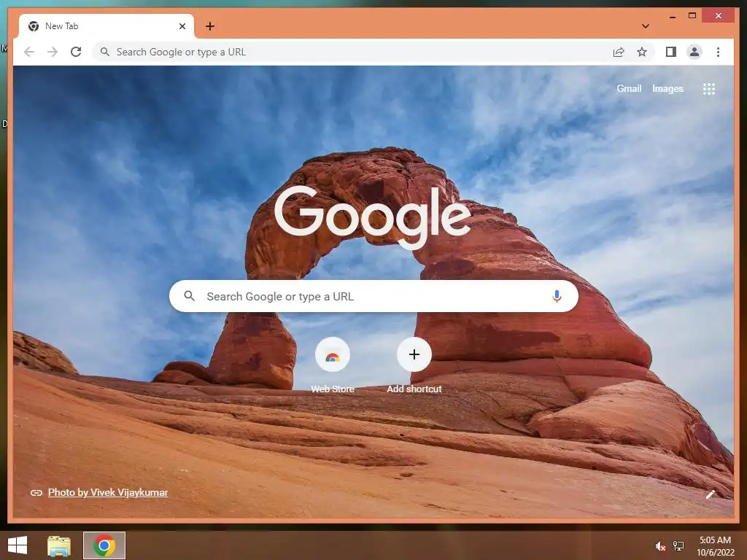The height and width of the screenshot is (560, 747).
Task: Click the search icon in address bar
Action: tap(105, 52)
